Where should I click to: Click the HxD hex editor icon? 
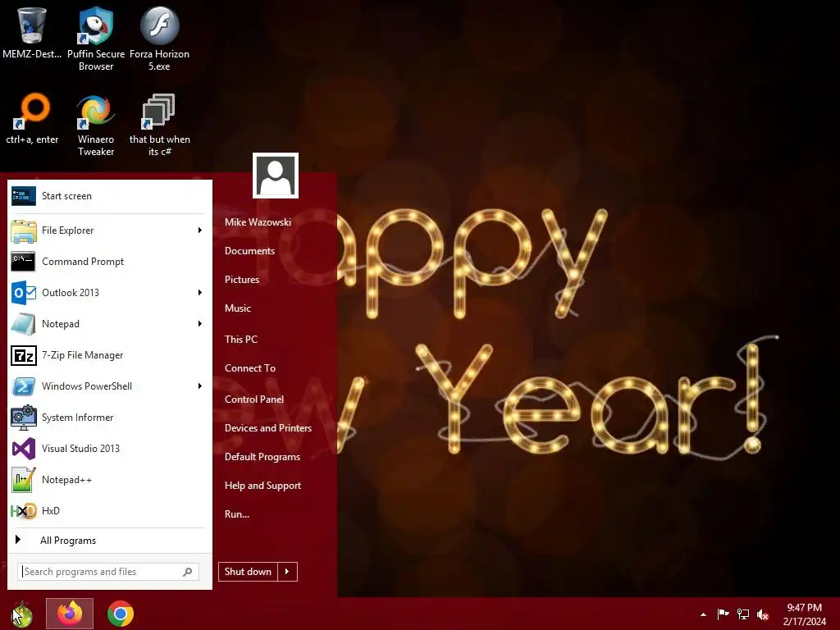(x=24, y=511)
